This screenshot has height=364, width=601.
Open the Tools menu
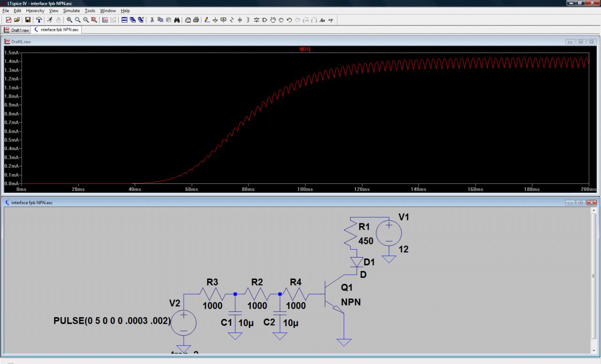pyautogui.click(x=90, y=10)
